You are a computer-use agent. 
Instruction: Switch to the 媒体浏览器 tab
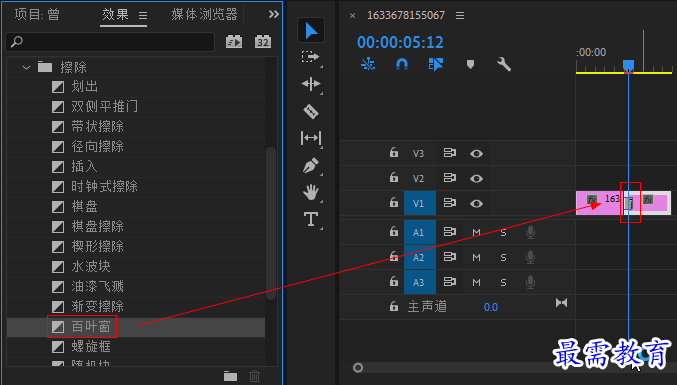[x=204, y=14]
